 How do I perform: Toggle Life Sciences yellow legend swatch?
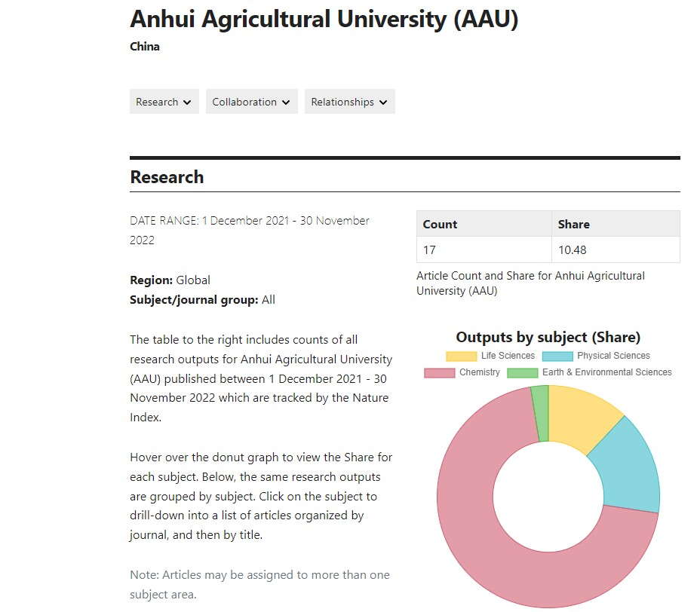461,356
